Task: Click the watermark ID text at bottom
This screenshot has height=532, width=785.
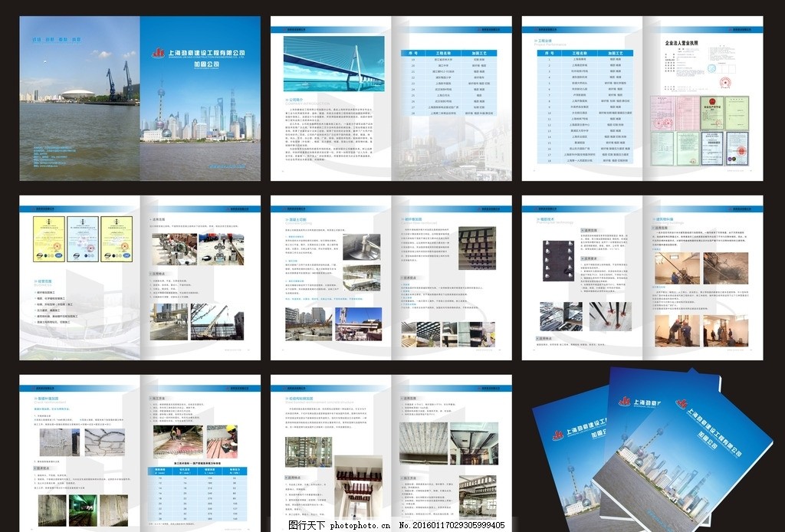Action: click(x=396, y=525)
